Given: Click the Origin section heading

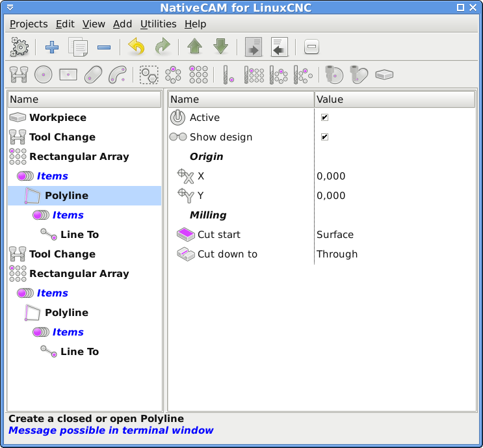Looking at the screenshot, I should click(x=206, y=157).
